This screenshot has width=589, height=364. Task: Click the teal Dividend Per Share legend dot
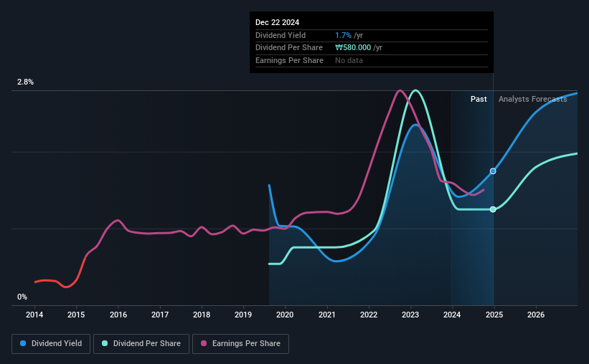tap(105, 343)
